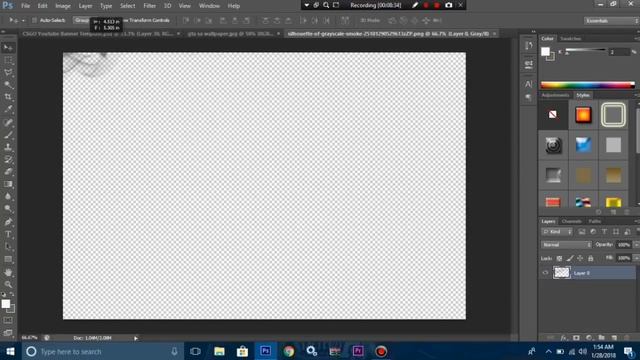
Task: Open the Kind layer filter dropdown
Action: pos(557,232)
